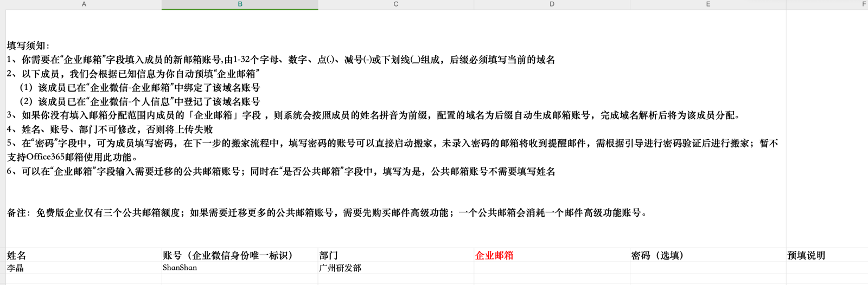Screen dimensions: 868x285
Task: Select the 填写须知 title cell
Action: coord(28,46)
